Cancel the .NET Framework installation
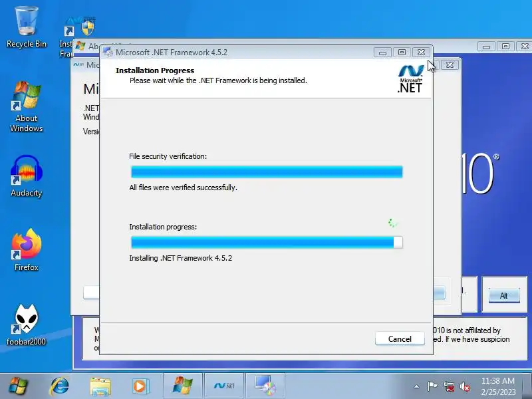The width and height of the screenshot is (532, 399). 400,338
